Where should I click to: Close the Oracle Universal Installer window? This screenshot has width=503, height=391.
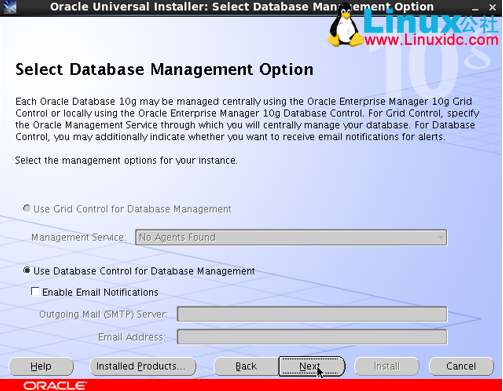click(492, 7)
